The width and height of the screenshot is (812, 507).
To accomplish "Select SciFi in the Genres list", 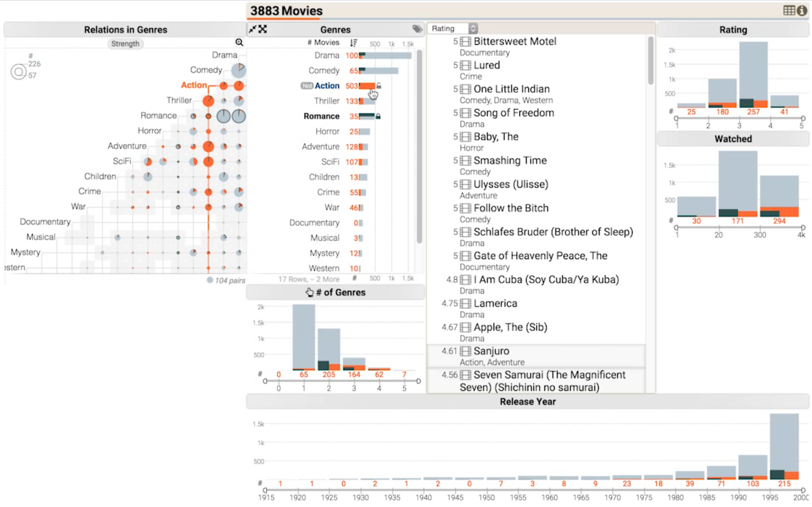I will [330, 162].
